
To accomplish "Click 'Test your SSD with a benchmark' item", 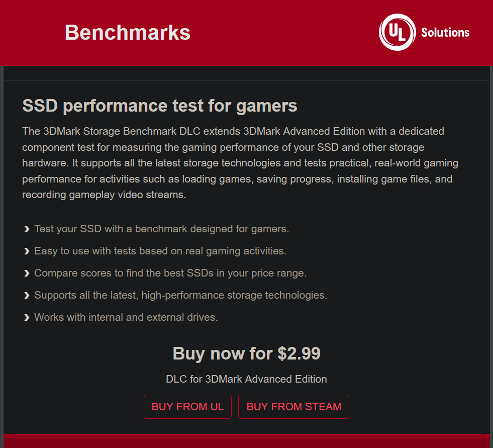I will [162, 229].
